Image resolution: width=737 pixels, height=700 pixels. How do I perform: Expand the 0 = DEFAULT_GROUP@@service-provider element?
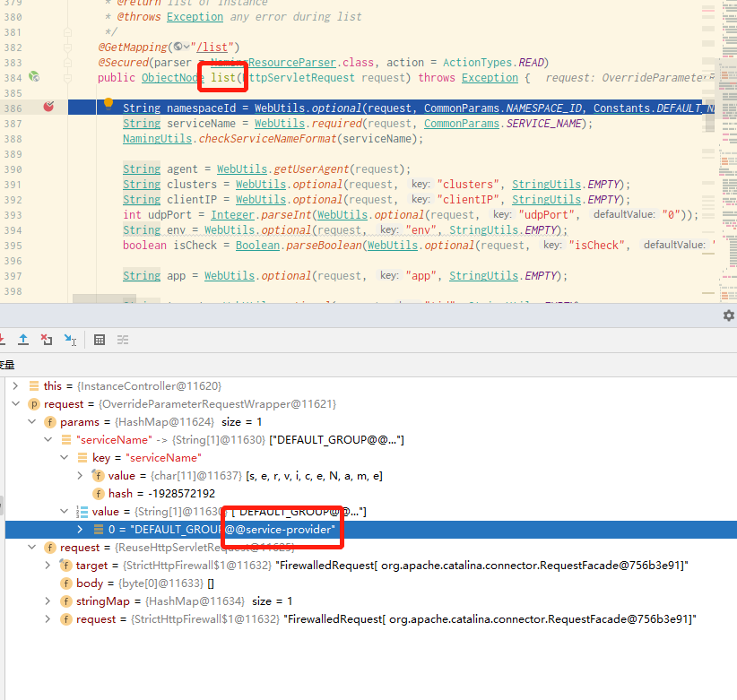coord(80,530)
